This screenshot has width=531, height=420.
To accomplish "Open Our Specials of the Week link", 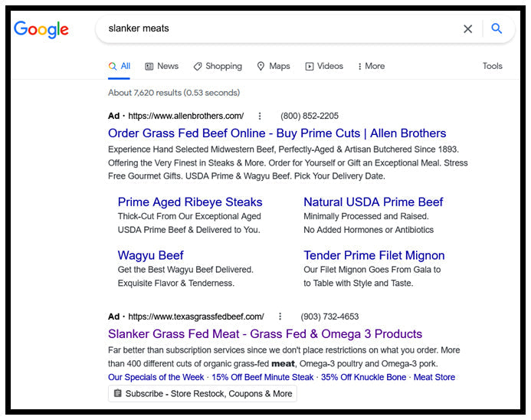I will 156,377.
